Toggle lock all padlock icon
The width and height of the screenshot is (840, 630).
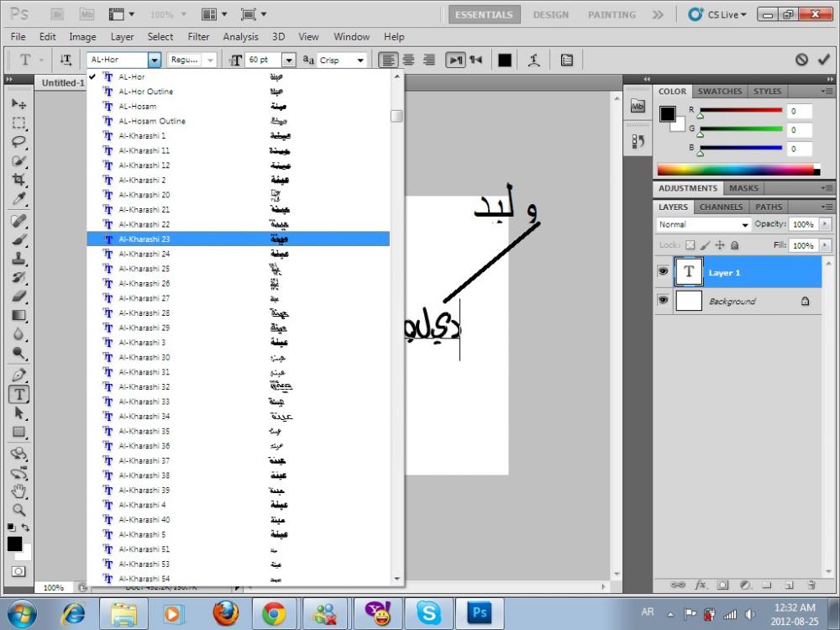point(734,245)
